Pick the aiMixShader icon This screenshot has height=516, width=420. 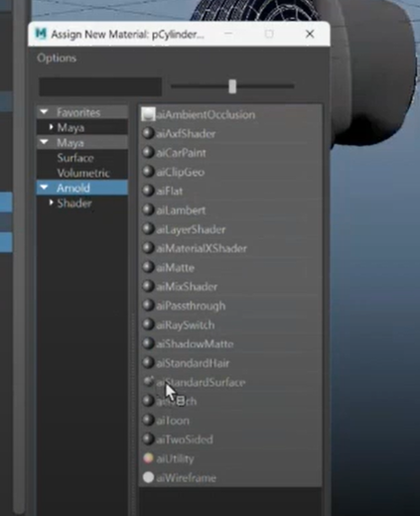148,287
